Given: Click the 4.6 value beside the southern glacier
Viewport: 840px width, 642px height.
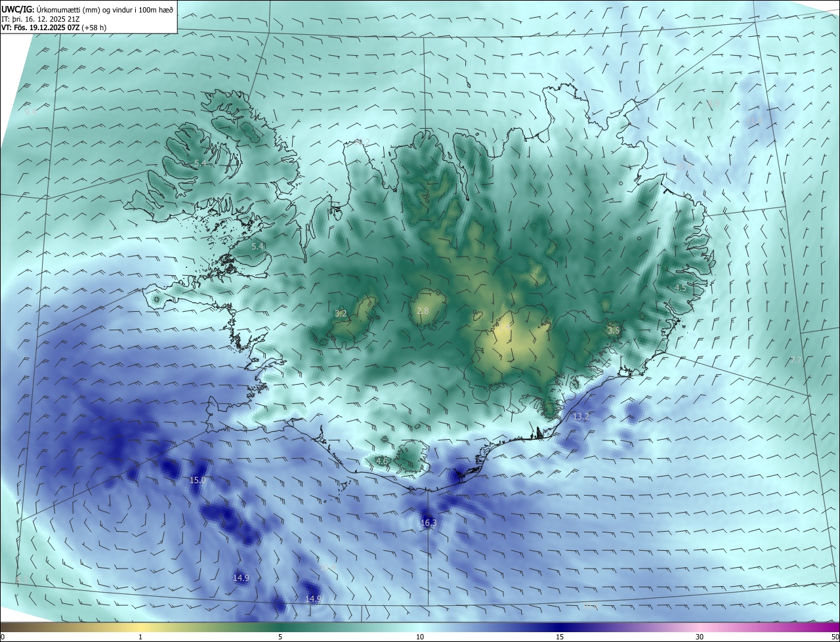Looking at the screenshot, I should [x=381, y=461].
